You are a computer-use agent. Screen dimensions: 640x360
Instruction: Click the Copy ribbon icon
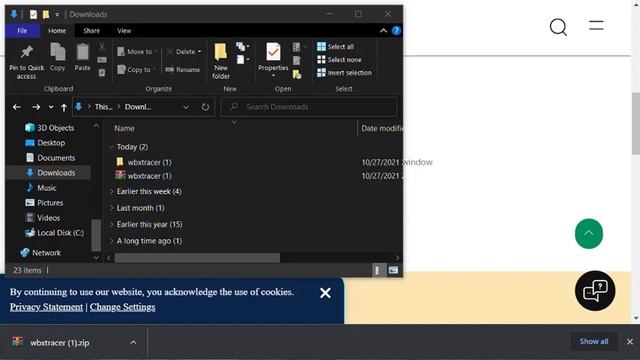[58, 52]
